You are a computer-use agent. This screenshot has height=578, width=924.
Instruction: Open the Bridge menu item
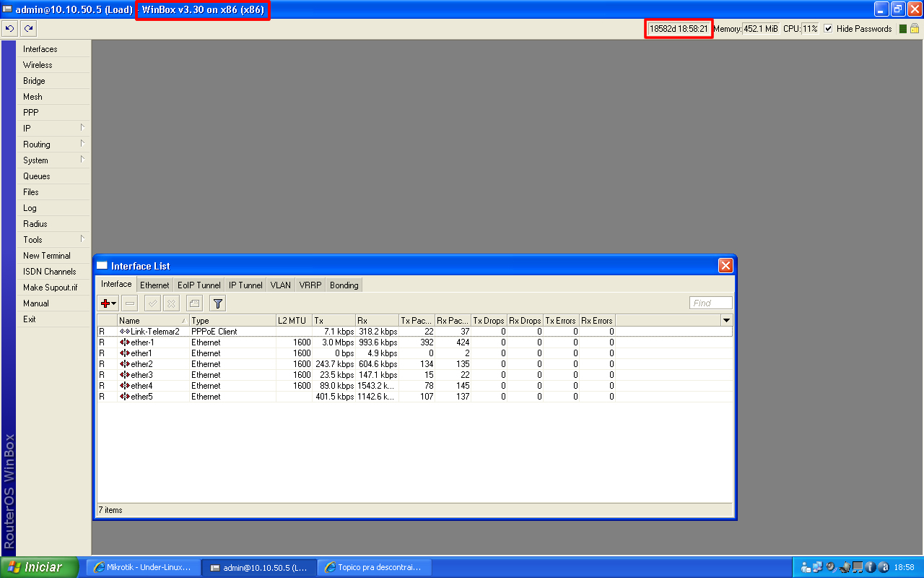[53, 81]
